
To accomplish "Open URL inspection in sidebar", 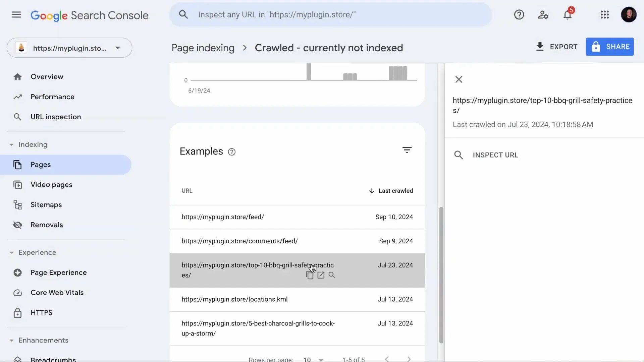I will (x=56, y=117).
